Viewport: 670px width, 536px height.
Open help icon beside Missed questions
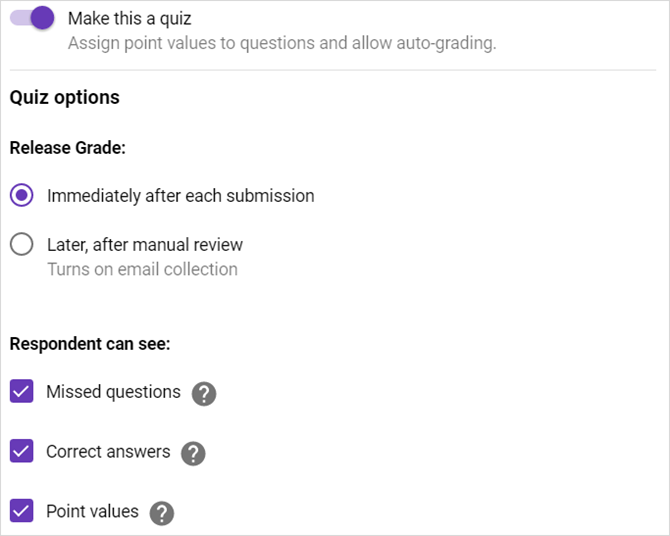coord(203,394)
